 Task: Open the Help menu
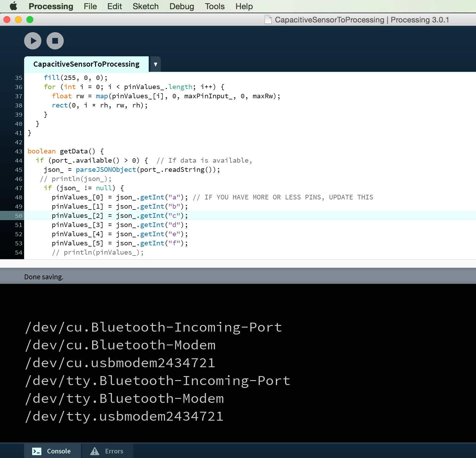244,6
